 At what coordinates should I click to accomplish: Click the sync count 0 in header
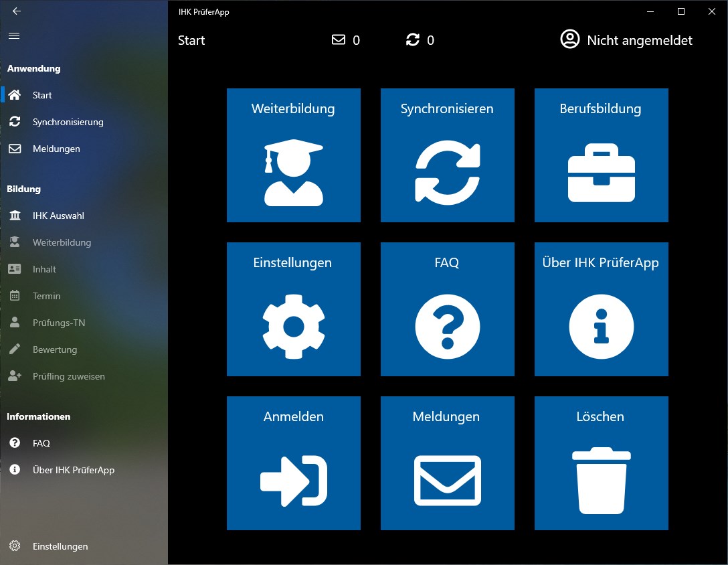(430, 40)
